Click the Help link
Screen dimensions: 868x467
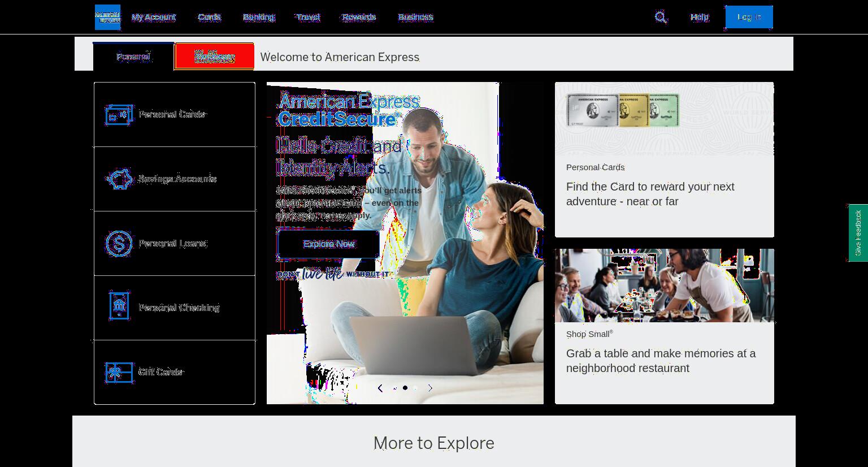coord(699,17)
